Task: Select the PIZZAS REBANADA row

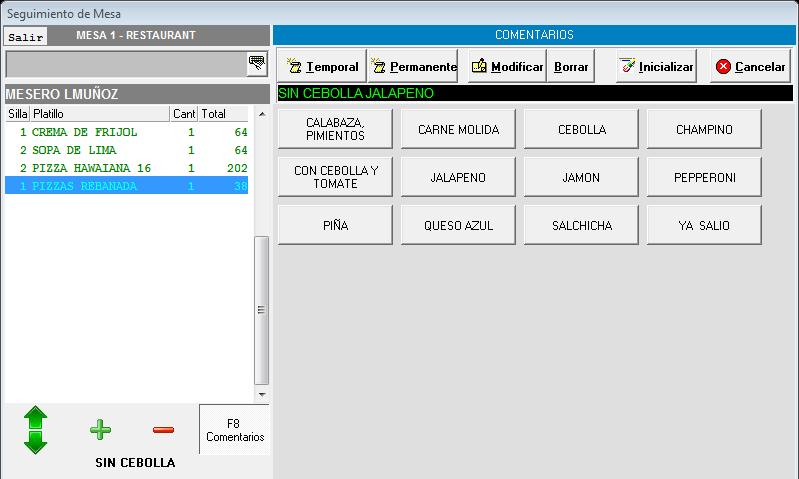Action: pos(126,185)
